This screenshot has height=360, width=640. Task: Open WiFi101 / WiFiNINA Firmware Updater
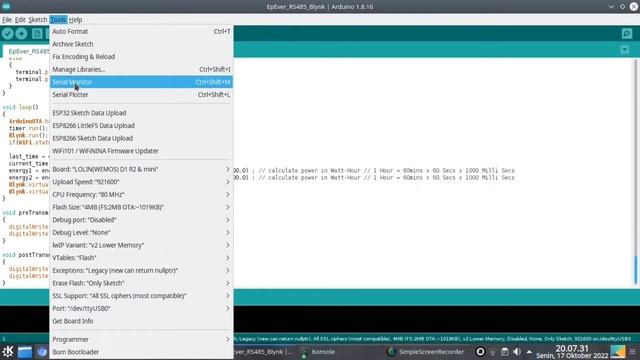141,151
